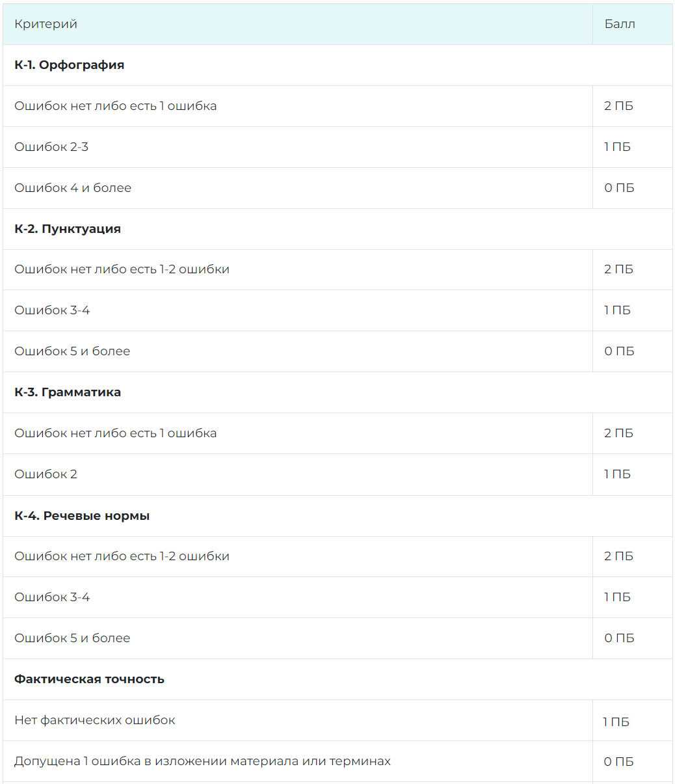This screenshot has height=784, width=675.
Task: Select 'Ошибок нет либо есть 1-2 ошибки' under Пунктуация
Action: pos(122,269)
